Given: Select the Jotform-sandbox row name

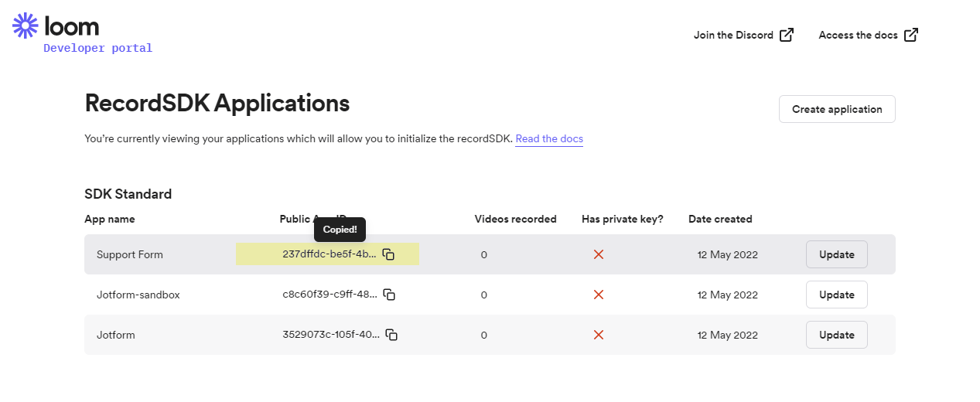Looking at the screenshot, I should click(138, 295).
